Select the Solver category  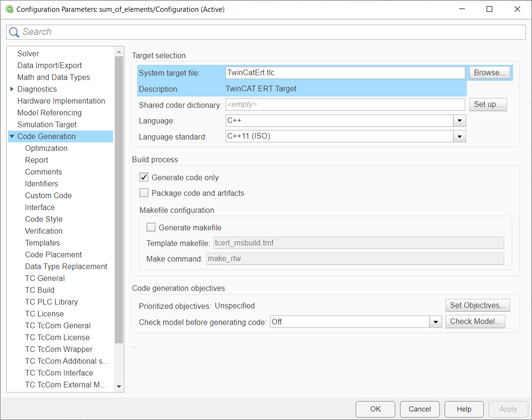click(x=28, y=53)
